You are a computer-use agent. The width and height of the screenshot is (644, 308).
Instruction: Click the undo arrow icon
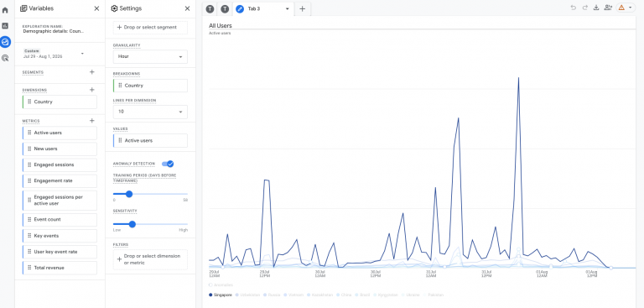pyautogui.click(x=574, y=8)
